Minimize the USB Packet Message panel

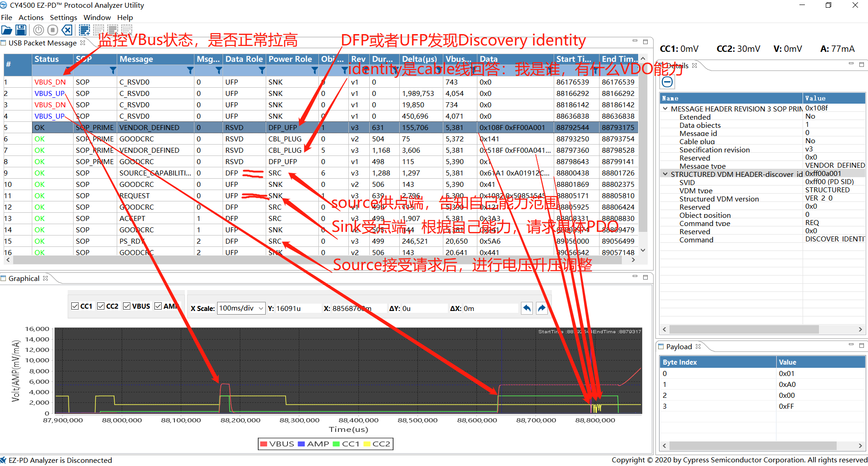click(635, 41)
